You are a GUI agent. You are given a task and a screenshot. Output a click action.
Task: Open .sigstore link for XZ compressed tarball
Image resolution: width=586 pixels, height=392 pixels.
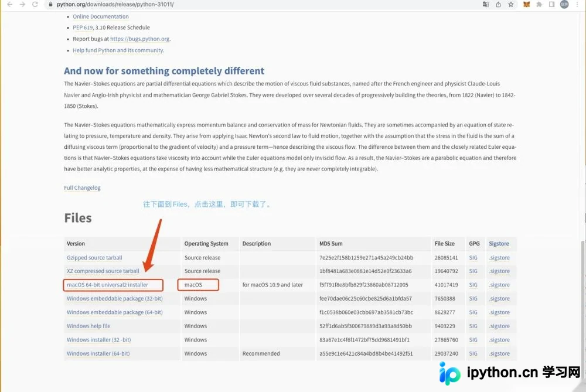coord(499,271)
